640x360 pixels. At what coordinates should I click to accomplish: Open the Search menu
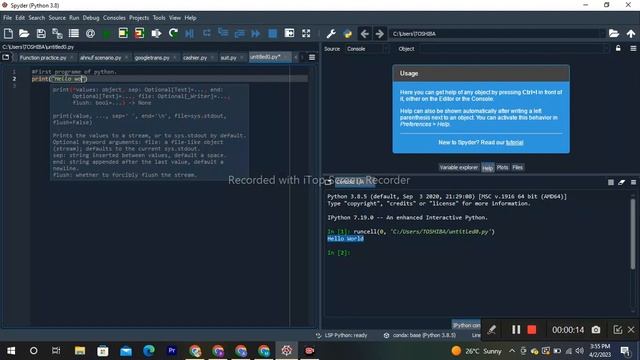[x=37, y=18]
